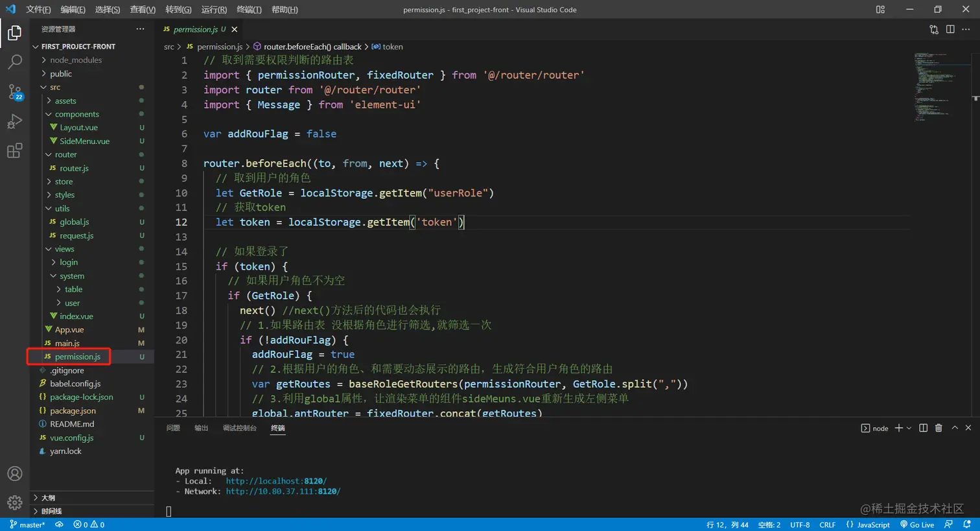Open the 终端(T) menu

click(x=249, y=10)
